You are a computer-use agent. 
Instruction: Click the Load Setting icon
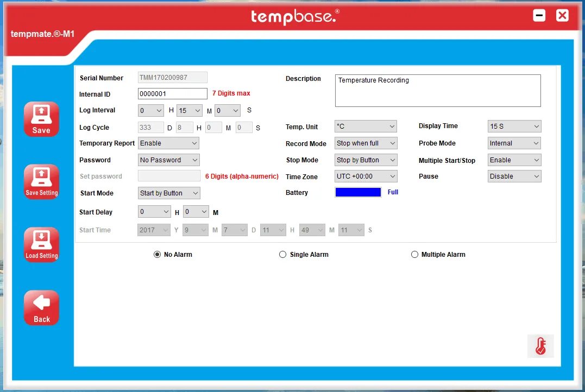pos(41,244)
